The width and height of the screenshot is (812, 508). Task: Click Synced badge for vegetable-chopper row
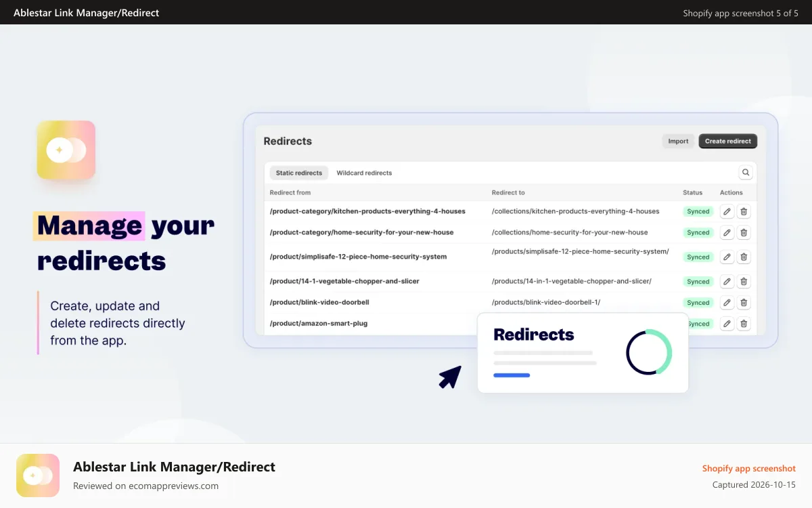(698, 281)
